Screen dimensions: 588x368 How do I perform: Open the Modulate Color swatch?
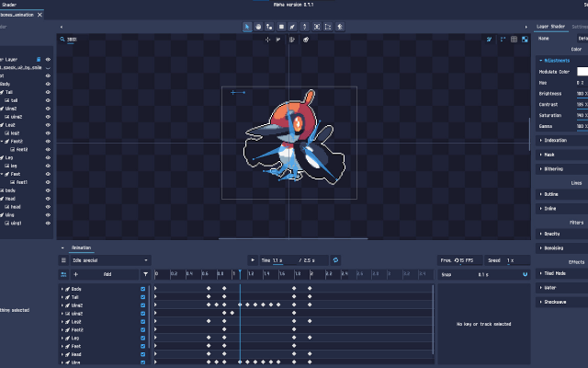(x=582, y=72)
